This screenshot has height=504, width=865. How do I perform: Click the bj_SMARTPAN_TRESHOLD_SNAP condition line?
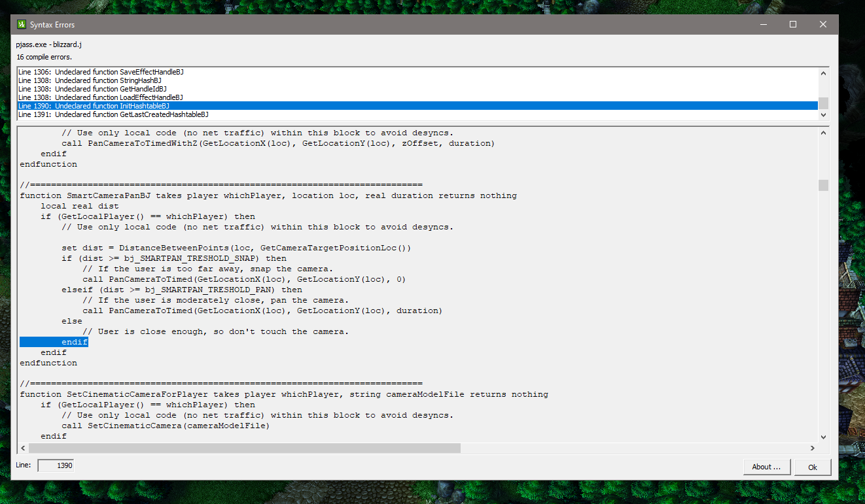tap(174, 258)
